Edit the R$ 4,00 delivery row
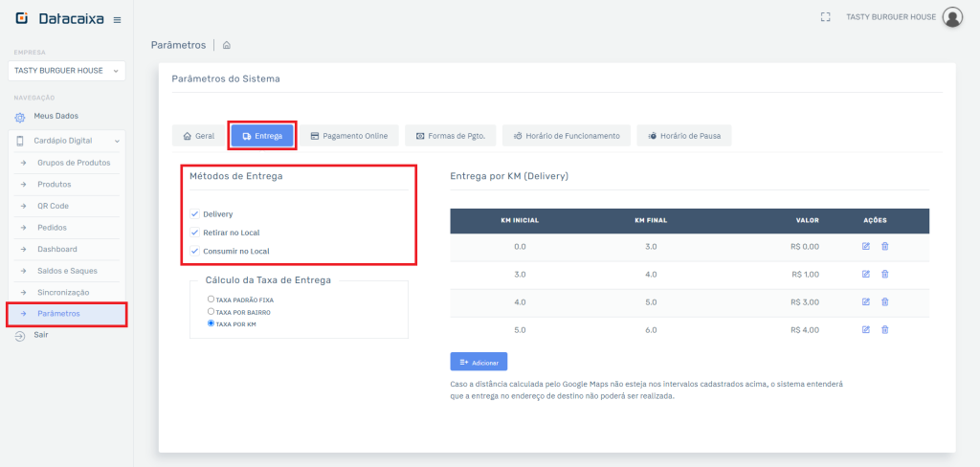Screen dimensions: 980x467 pyautogui.click(x=865, y=329)
